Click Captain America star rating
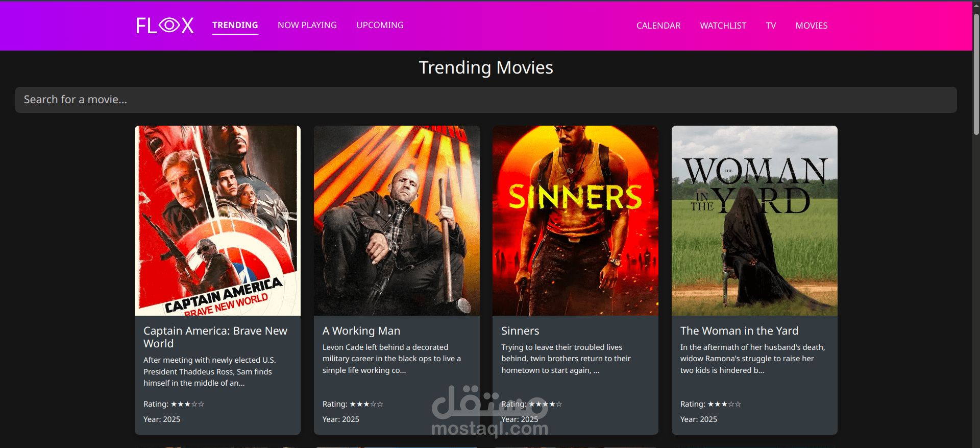 pos(187,404)
